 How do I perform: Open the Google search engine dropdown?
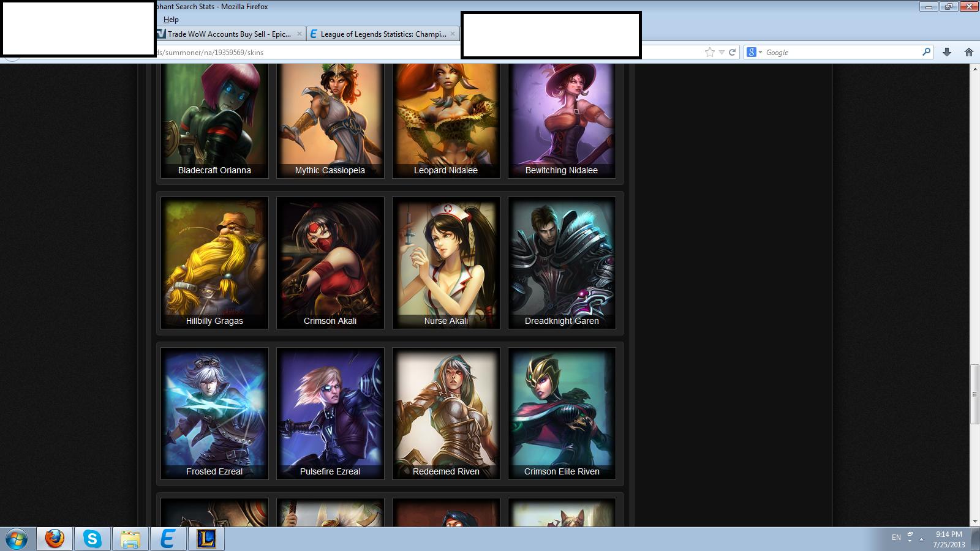coord(755,52)
